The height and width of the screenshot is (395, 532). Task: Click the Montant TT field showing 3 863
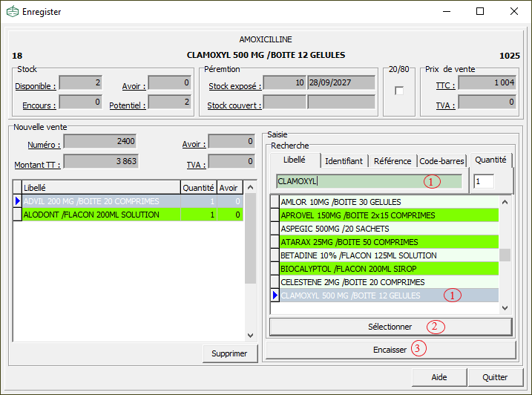101,161
